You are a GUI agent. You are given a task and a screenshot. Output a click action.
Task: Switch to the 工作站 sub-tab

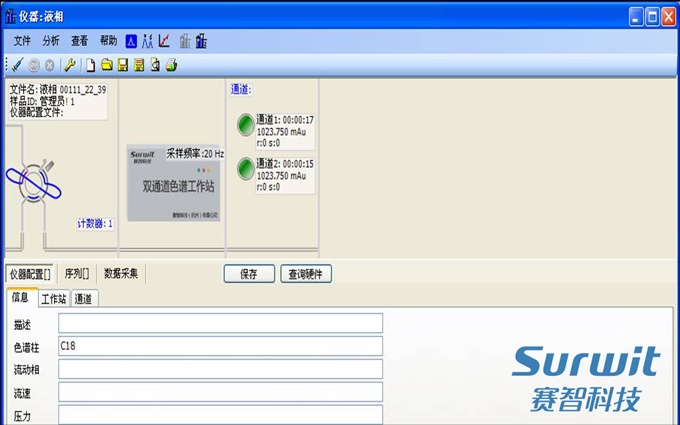[53, 298]
